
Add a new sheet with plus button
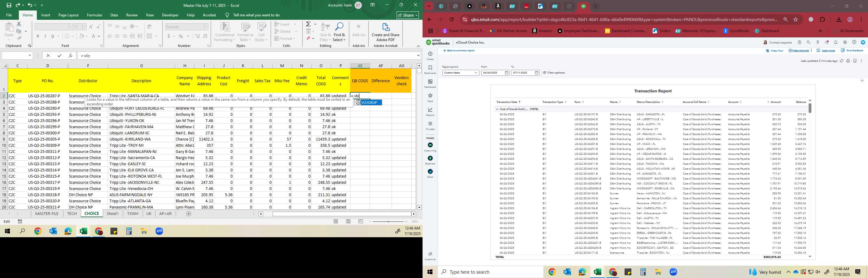[x=189, y=214]
